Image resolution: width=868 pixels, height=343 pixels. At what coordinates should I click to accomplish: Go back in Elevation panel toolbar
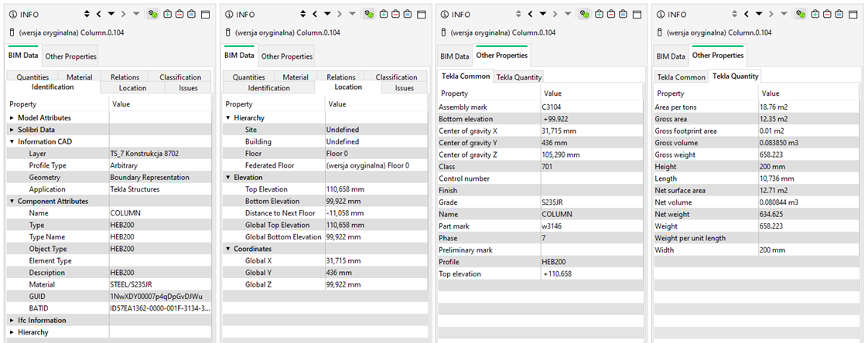coord(314,15)
